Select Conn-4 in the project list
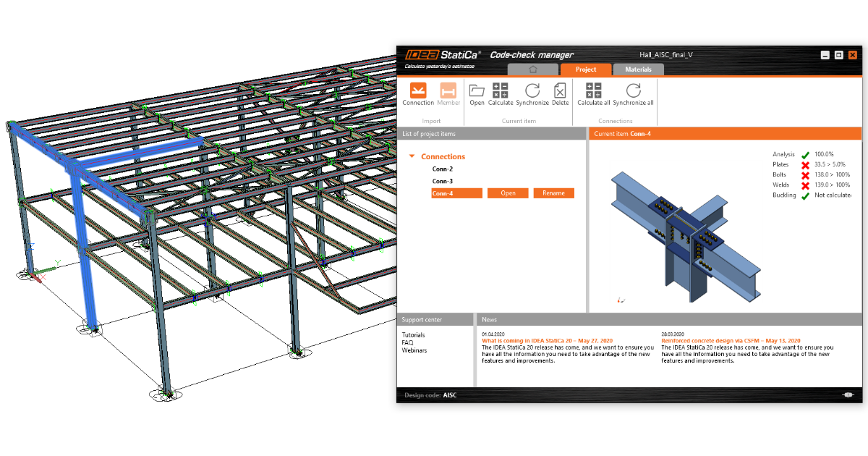Image resolution: width=868 pixels, height=456 pixels. coord(456,193)
